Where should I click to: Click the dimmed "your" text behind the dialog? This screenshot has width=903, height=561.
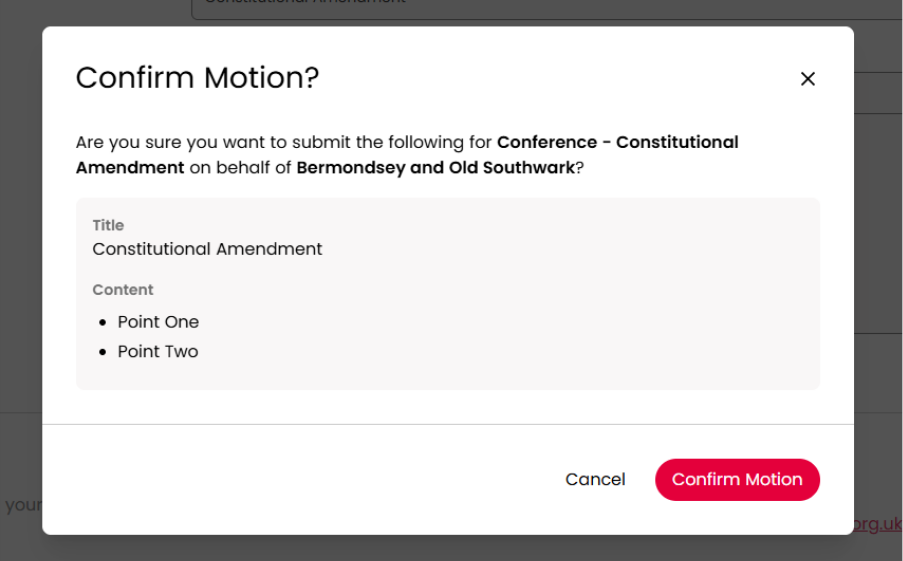pyautogui.click(x=22, y=505)
